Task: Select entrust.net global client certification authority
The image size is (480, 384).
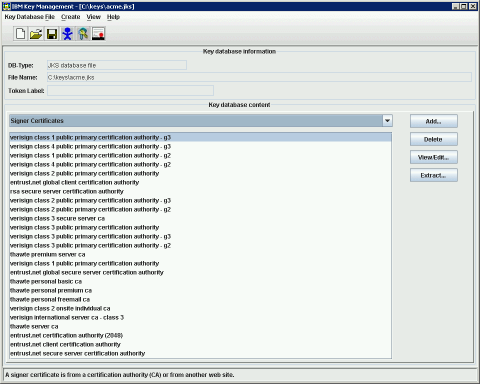Action: coord(200,182)
